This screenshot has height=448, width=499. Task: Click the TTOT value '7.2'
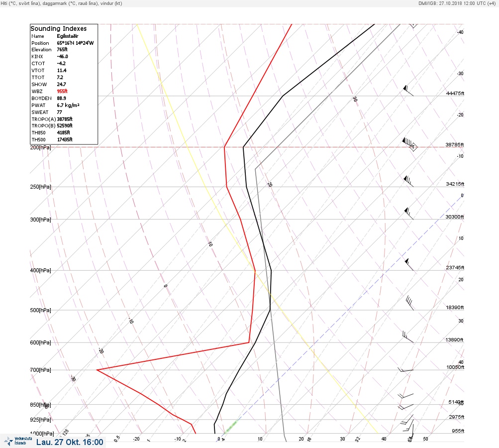pyautogui.click(x=60, y=77)
